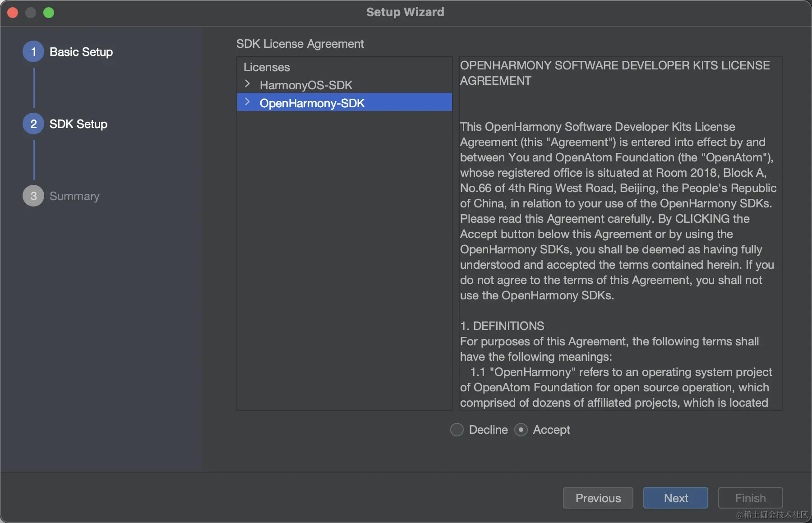Choose the Accept radio button

pos(521,430)
